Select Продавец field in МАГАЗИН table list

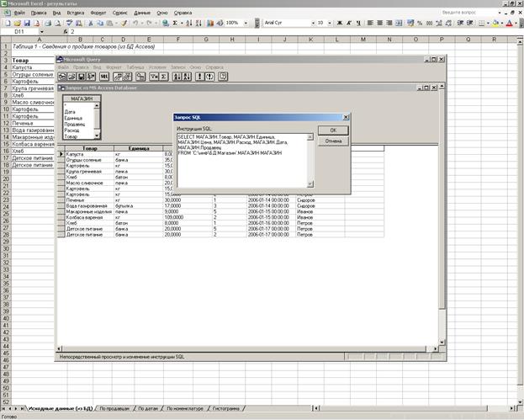[75, 124]
